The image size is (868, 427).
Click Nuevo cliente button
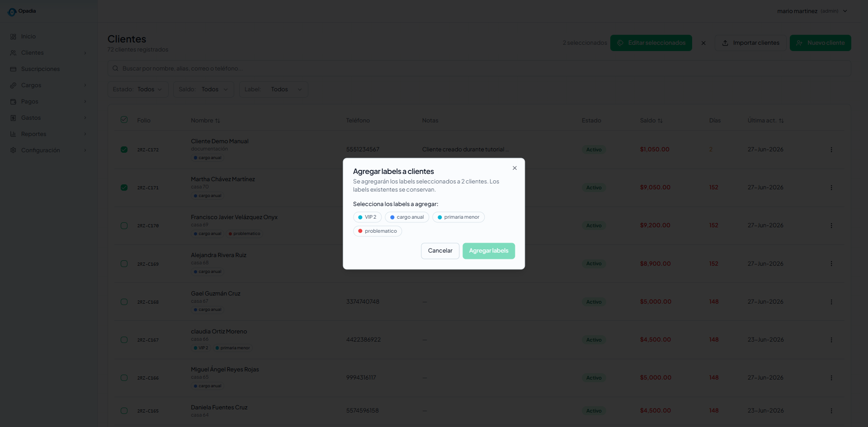[821, 43]
